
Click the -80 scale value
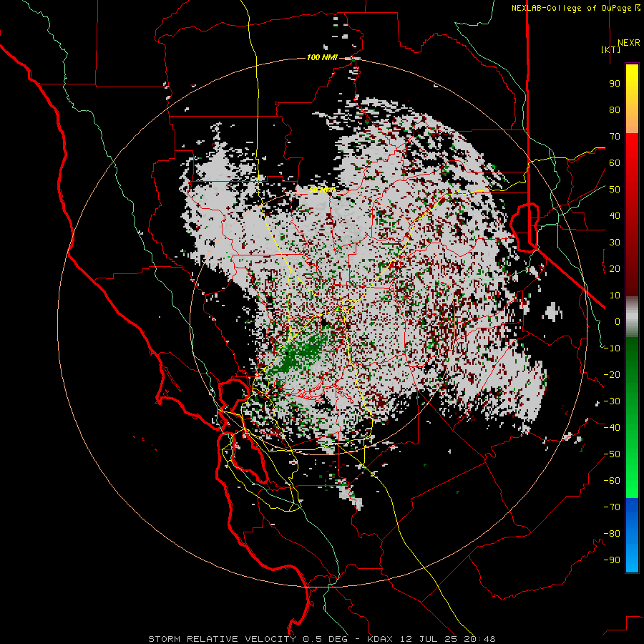click(612, 534)
